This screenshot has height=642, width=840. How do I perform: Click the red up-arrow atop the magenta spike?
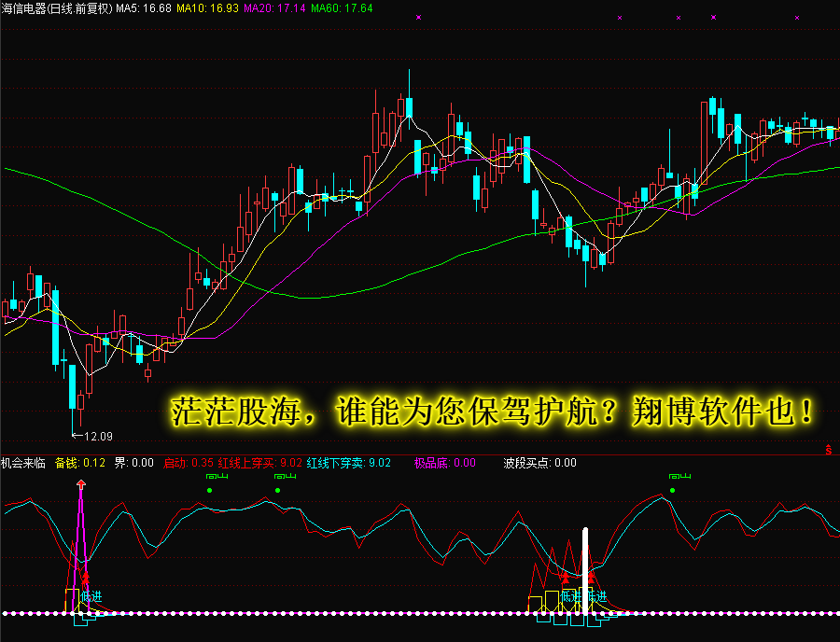point(81,483)
